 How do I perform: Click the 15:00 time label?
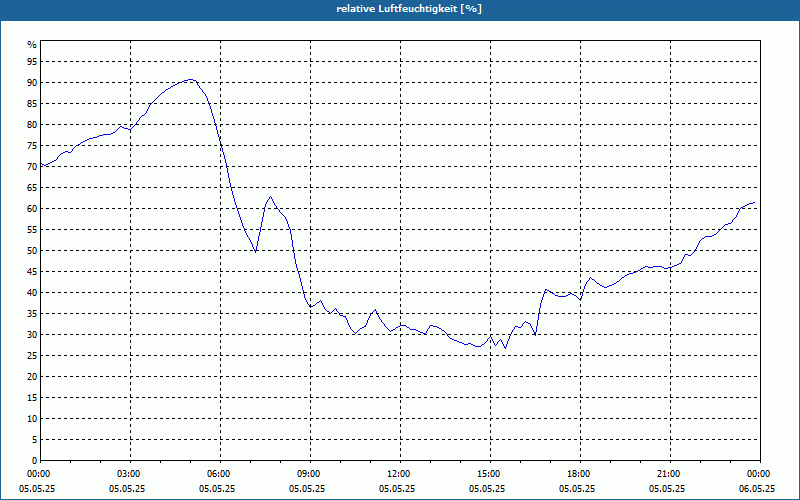tap(490, 474)
